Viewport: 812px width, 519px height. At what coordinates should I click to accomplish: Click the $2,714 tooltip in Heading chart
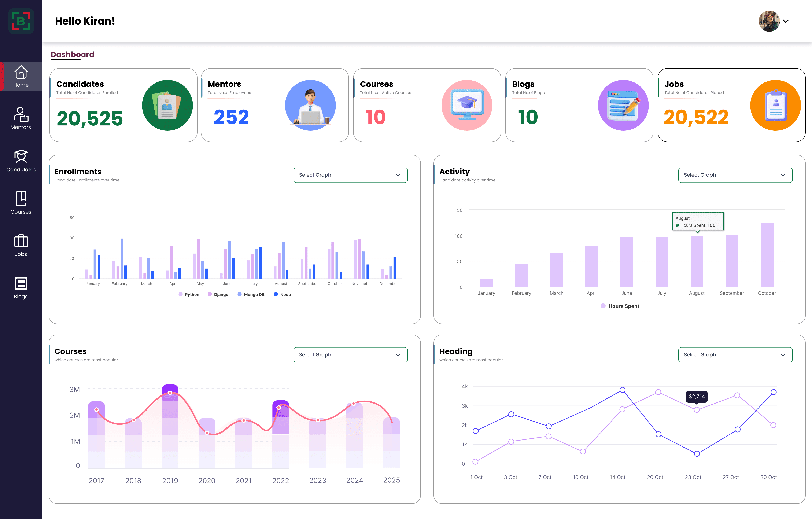click(x=697, y=397)
